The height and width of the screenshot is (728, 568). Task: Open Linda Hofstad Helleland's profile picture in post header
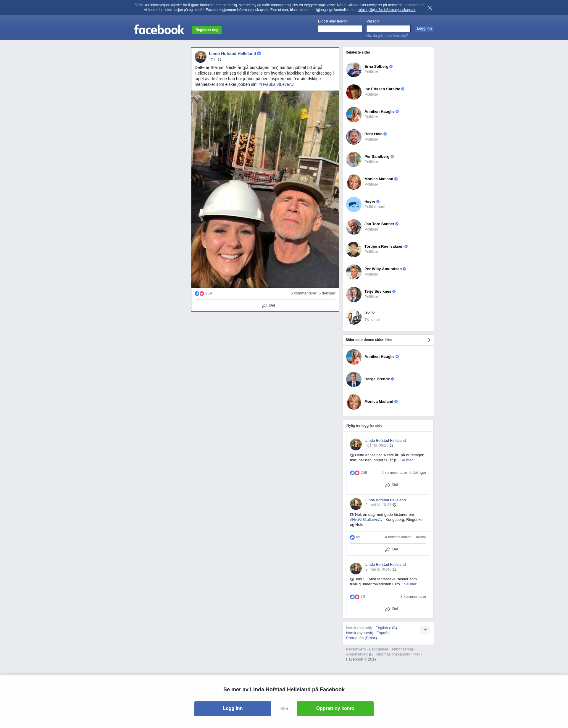(x=201, y=57)
